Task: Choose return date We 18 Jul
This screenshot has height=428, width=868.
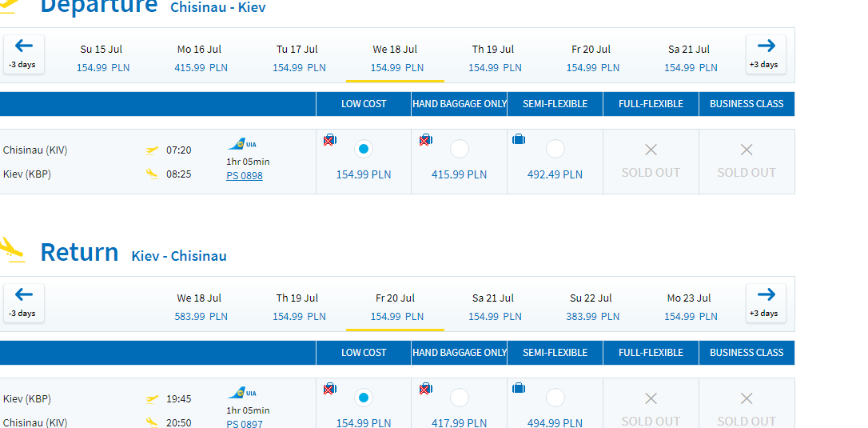Action: pos(199,307)
